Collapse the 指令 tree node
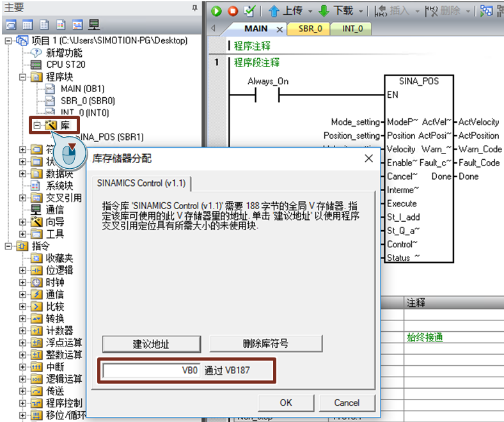The width and height of the screenshot is (504, 422). (x=8, y=246)
